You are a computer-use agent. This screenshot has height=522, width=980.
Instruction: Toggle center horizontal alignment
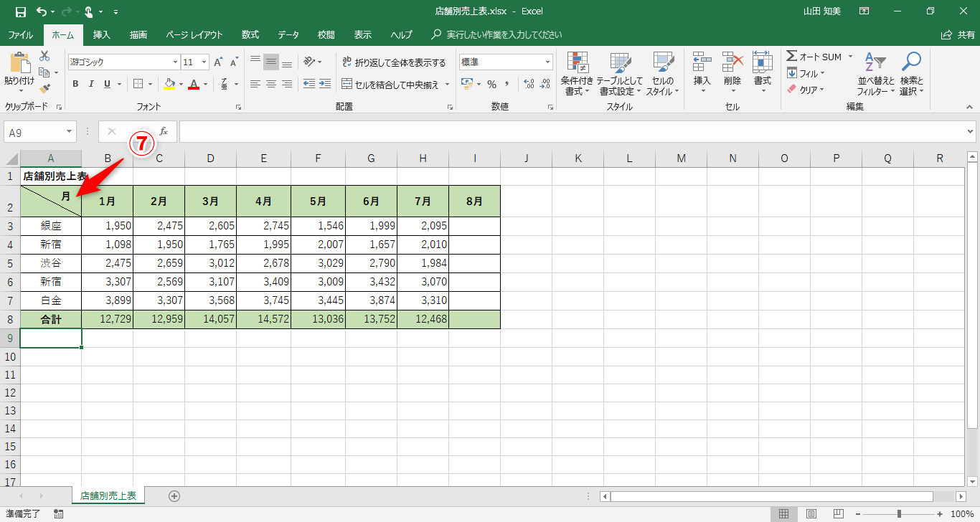tap(271, 84)
